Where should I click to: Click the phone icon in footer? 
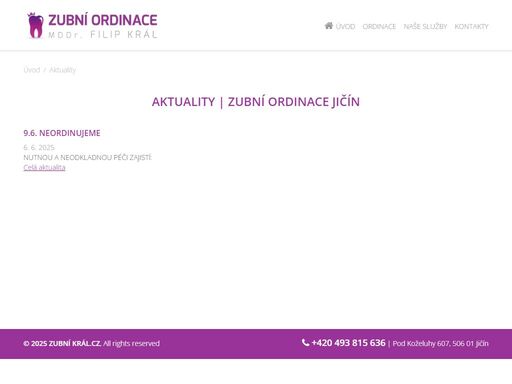tap(305, 342)
